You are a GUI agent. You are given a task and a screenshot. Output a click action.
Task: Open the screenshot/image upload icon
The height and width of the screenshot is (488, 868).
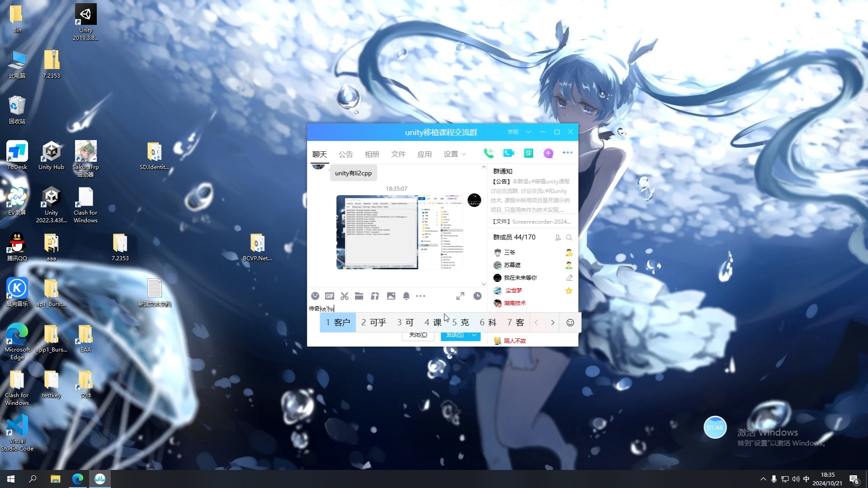click(391, 296)
